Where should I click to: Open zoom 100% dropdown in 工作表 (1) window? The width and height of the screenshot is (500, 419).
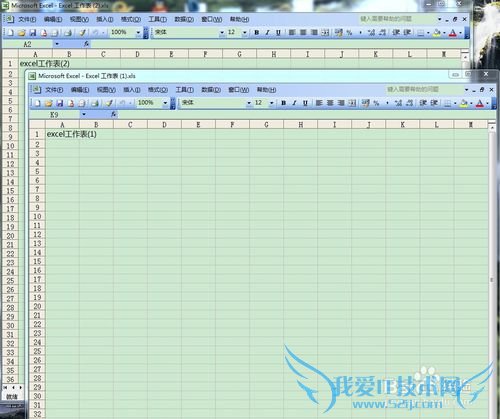click(165, 103)
